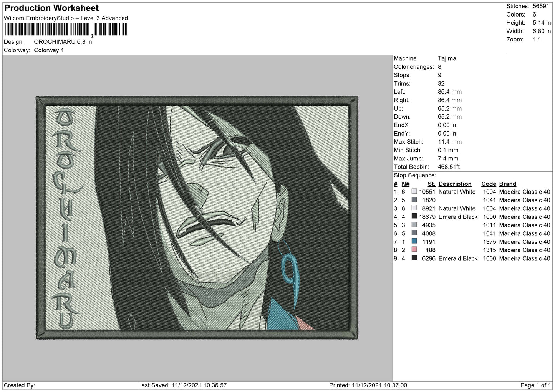555x392 pixels.
Task: Click the machine name "Tajima"
Action: pyautogui.click(x=447, y=58)
